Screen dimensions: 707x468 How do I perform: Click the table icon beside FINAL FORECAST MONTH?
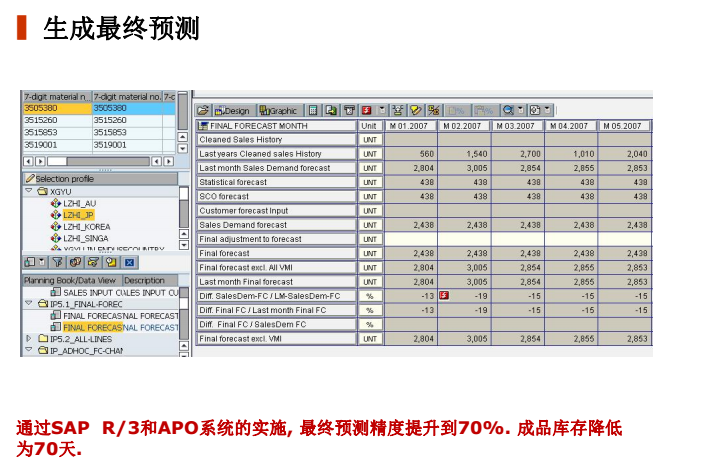tap(204, 126)
